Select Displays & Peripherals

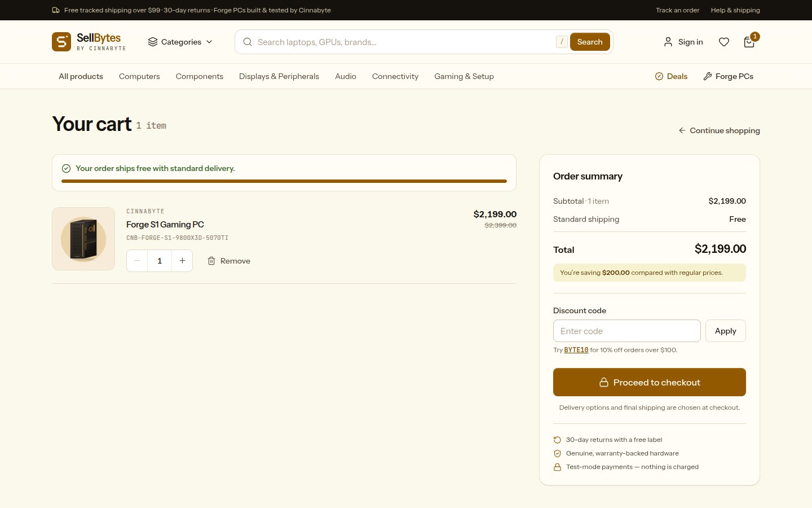pyautogui.click(x=279, y=76)
